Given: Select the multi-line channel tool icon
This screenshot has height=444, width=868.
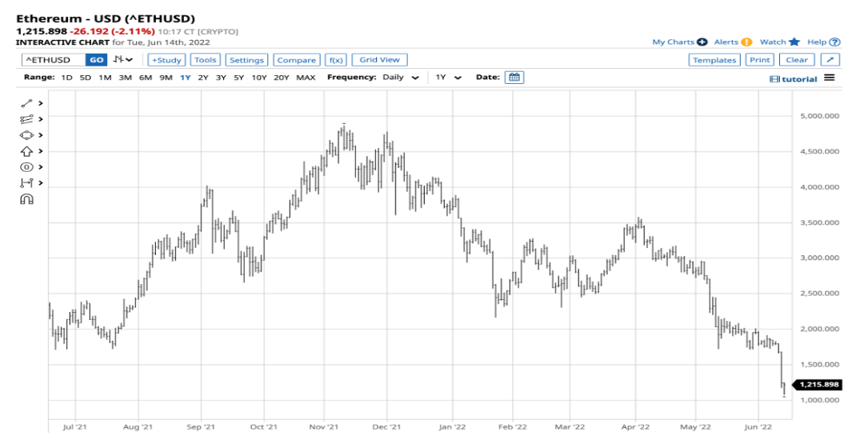Looking at the screenshot, I should tap(26, 119).
